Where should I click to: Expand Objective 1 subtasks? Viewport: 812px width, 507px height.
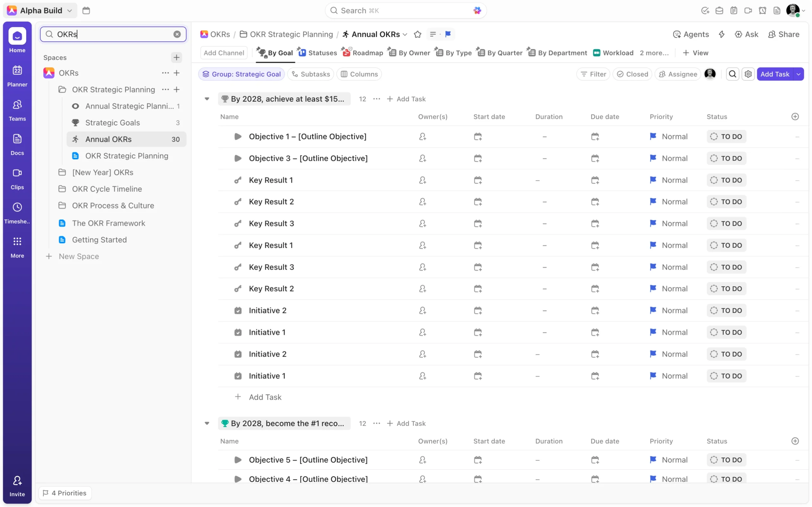click(x=238, y=137)
